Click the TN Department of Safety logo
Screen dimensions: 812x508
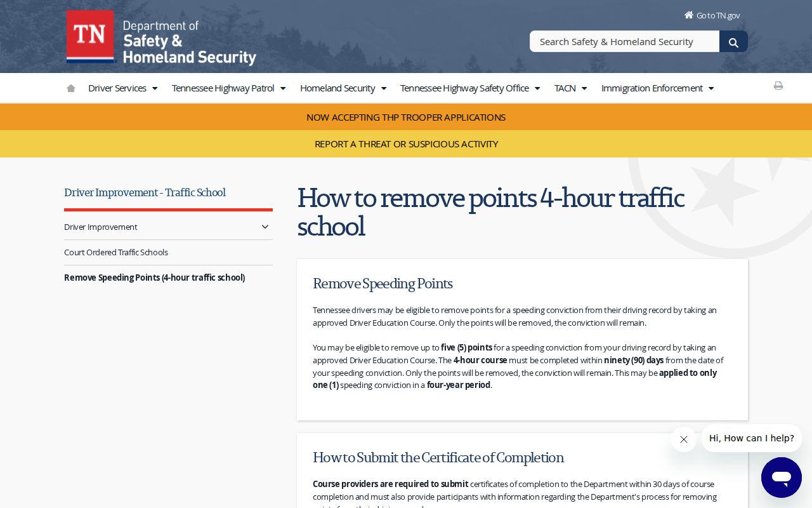pyautogui.click(x=161, y=37)
